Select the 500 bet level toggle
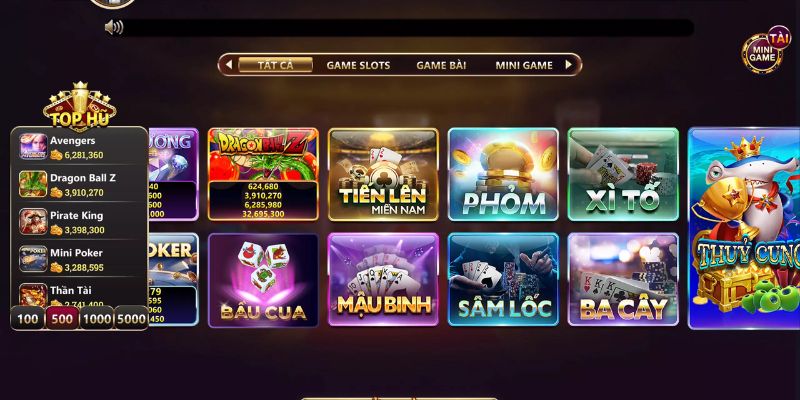Screen dimensions: 800x400 [62, 319]
